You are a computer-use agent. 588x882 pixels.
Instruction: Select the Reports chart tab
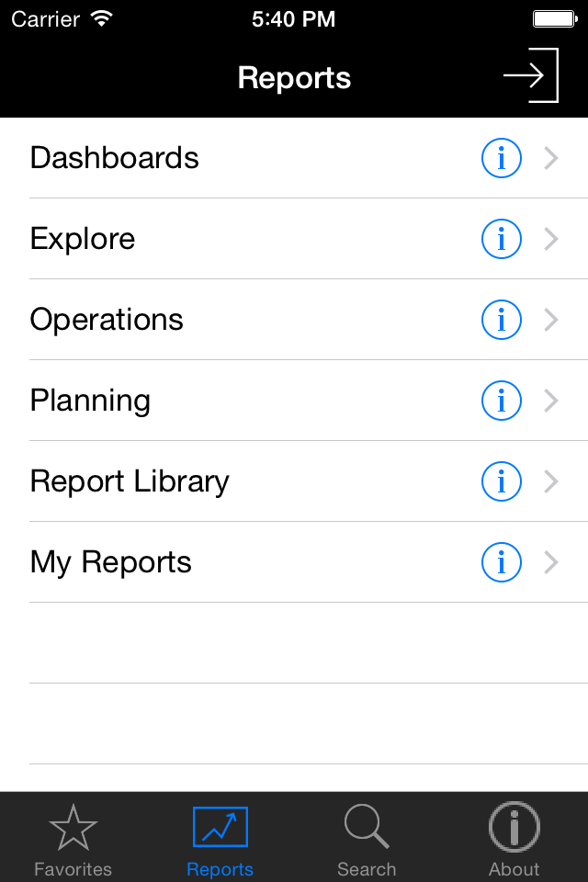pyautogui.click(x=220, y=838)
